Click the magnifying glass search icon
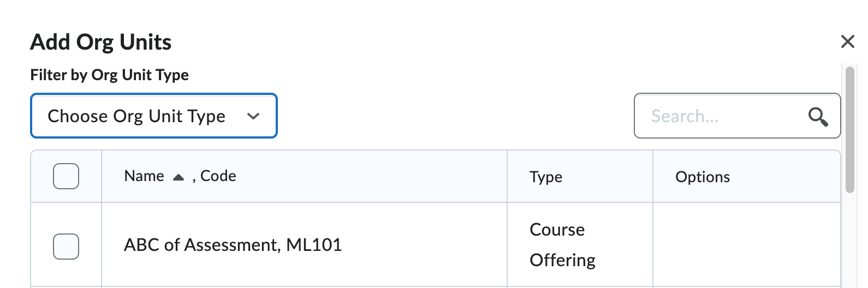This screenshot has height=288, width=868. [818, 116]
